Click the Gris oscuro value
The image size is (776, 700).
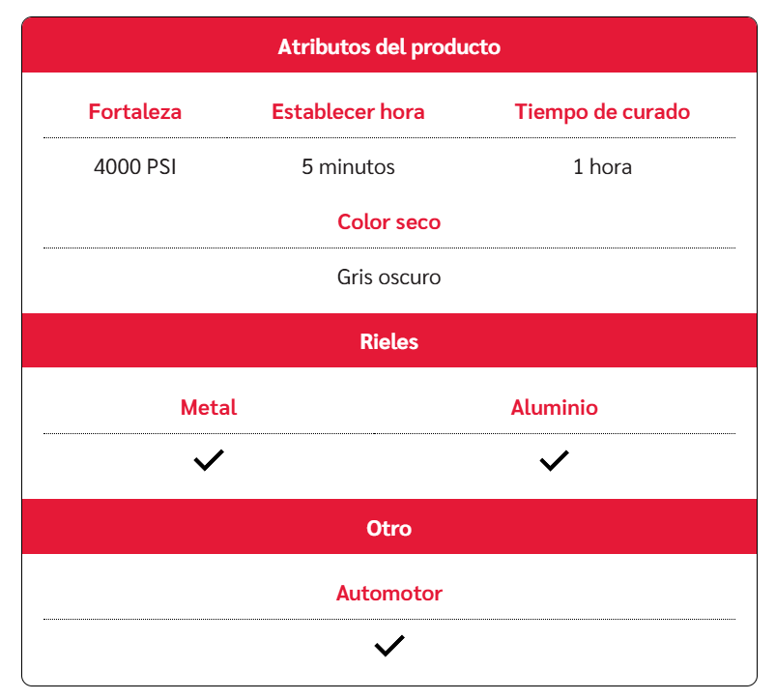click(388, 277)
